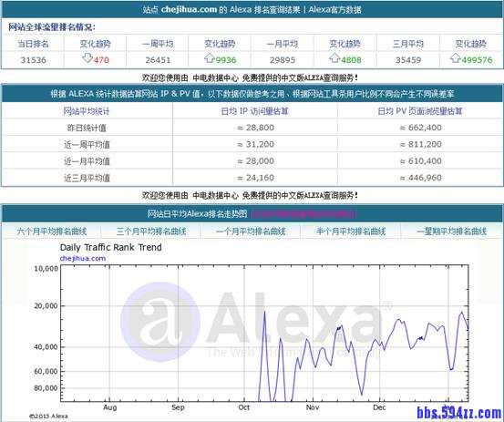The height and width of the screenshot is (422, 504).
Task: Select the 近三月平均值 row label
Action: (x=87, y=178)
